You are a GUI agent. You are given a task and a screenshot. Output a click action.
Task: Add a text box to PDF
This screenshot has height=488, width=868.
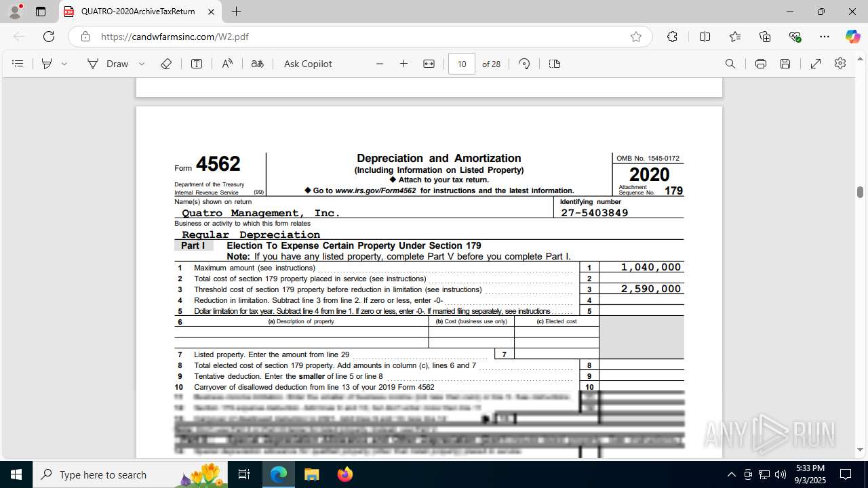click(x=197, y=64)
